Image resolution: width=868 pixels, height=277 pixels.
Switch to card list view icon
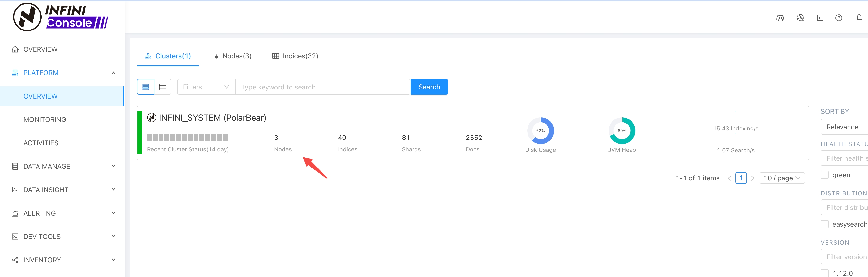coord(146,87)
